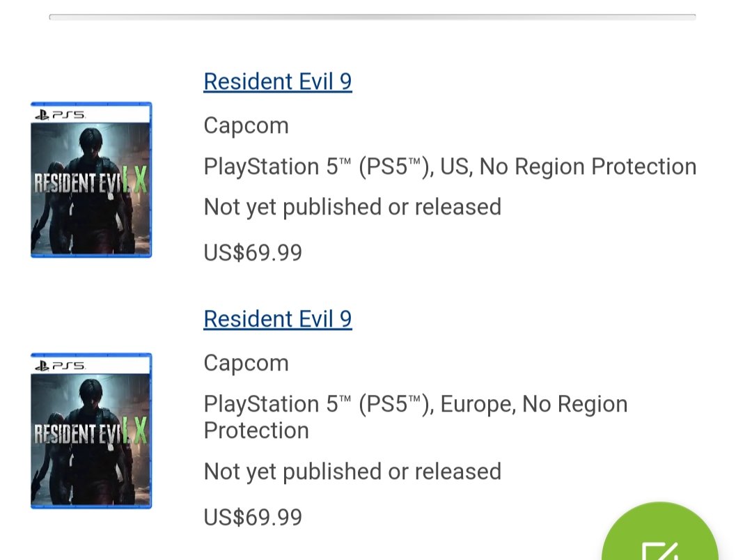Click the gray horizontal bar at top
752x560 pixels.
(372, 17)
